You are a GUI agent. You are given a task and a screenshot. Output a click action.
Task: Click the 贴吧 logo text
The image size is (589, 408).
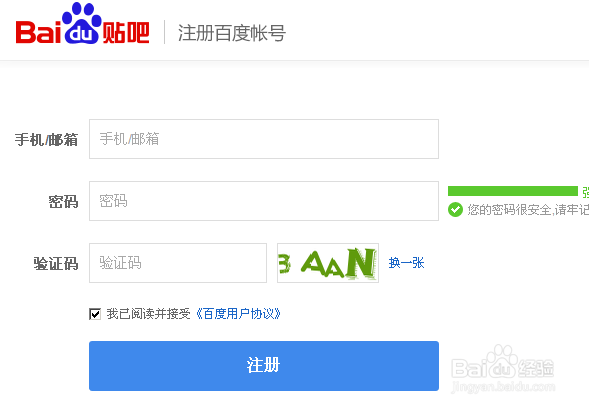[x=126, y=33]
